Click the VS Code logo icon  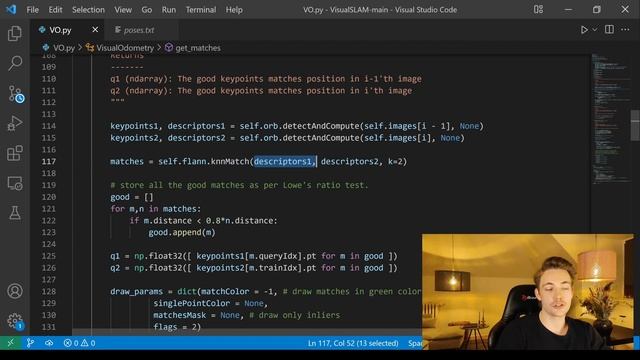pyautogui.click(x=11, y=9)
